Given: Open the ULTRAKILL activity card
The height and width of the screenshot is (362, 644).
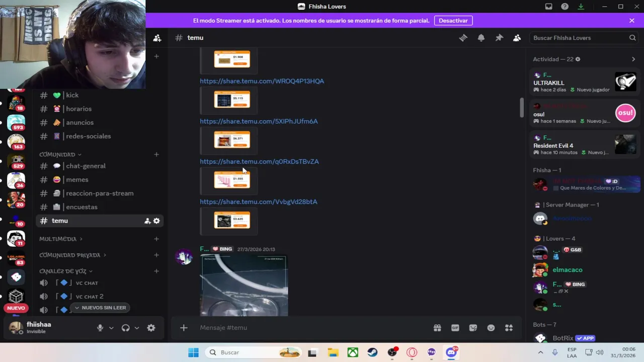Looking at the screenshot, I should point(585,82).
